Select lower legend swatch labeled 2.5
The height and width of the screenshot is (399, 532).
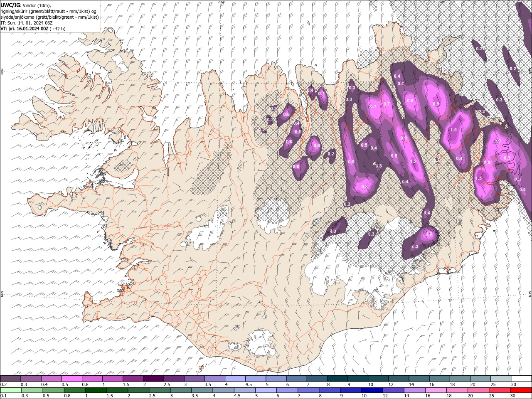click(159, 390)
